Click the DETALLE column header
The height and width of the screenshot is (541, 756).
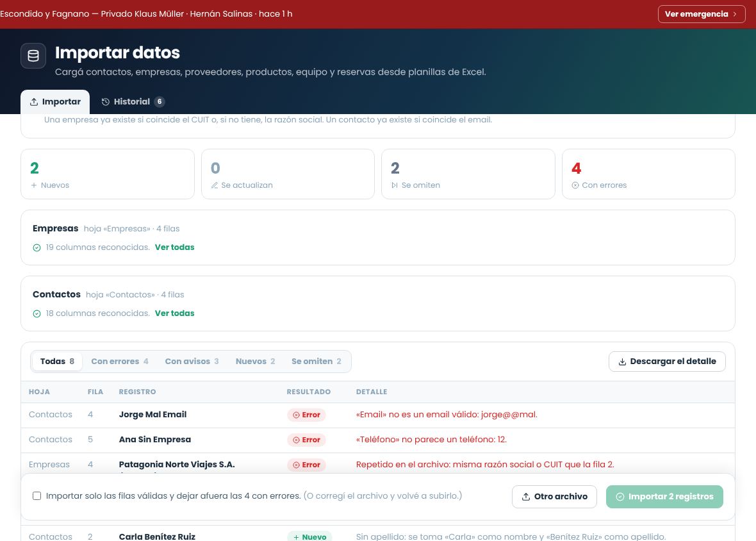point(372,392)
